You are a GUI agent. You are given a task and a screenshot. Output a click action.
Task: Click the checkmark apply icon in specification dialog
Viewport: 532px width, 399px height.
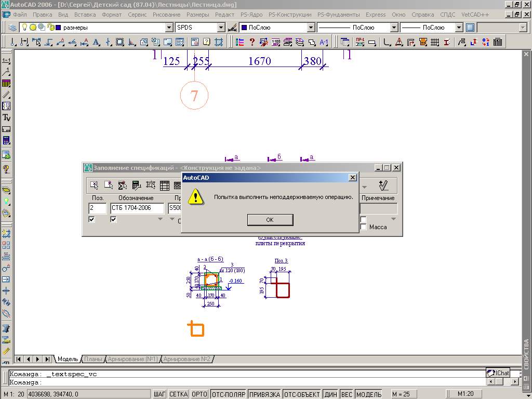coord(383,185)
